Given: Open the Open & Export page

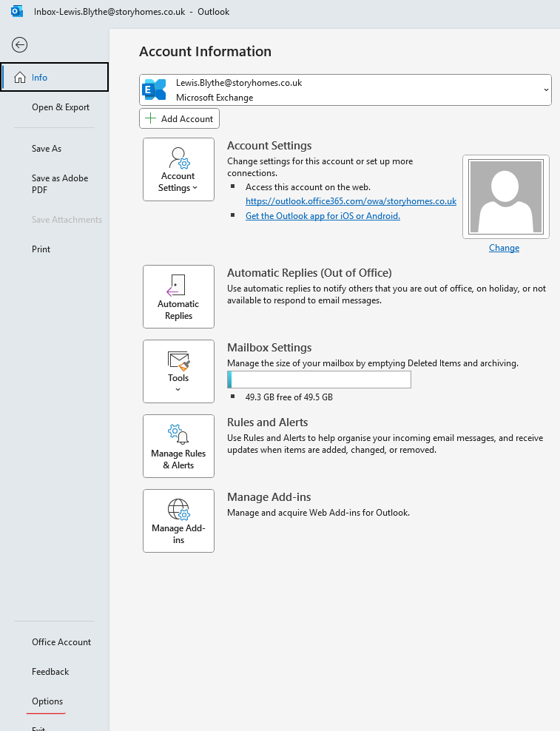Looking at the screenshot, I should (x=61, y=107).
